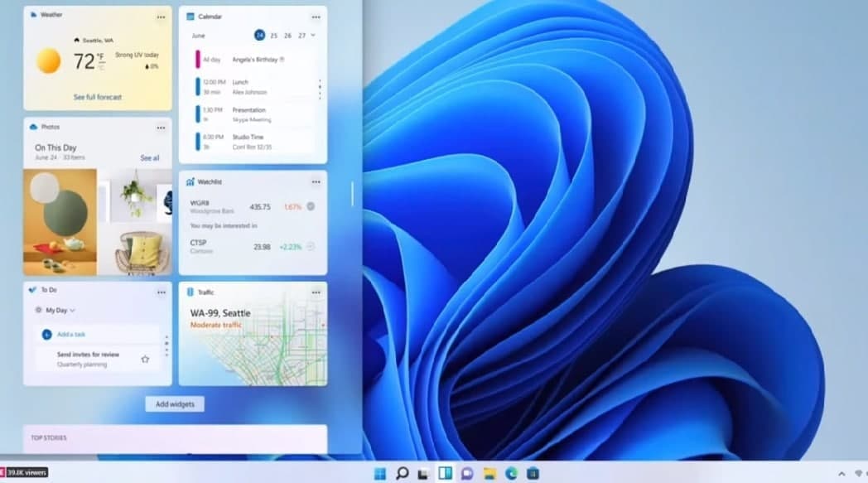Click the June month label
Viewport: 868px width, 483px height.
pyautogui.click(x=198, y=36)
